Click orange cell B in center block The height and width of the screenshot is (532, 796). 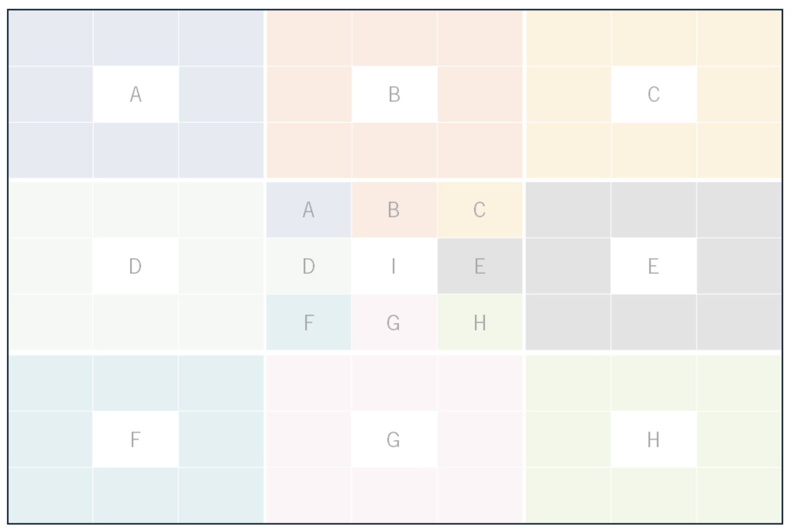pyautogui.click(x=394, y=210)
